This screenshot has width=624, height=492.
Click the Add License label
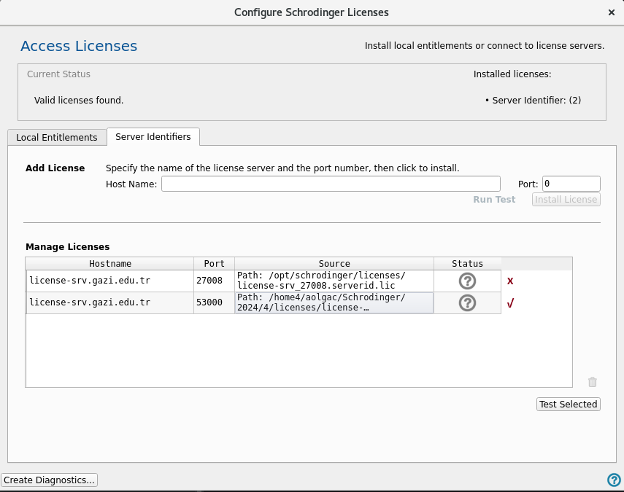(55, 168)
